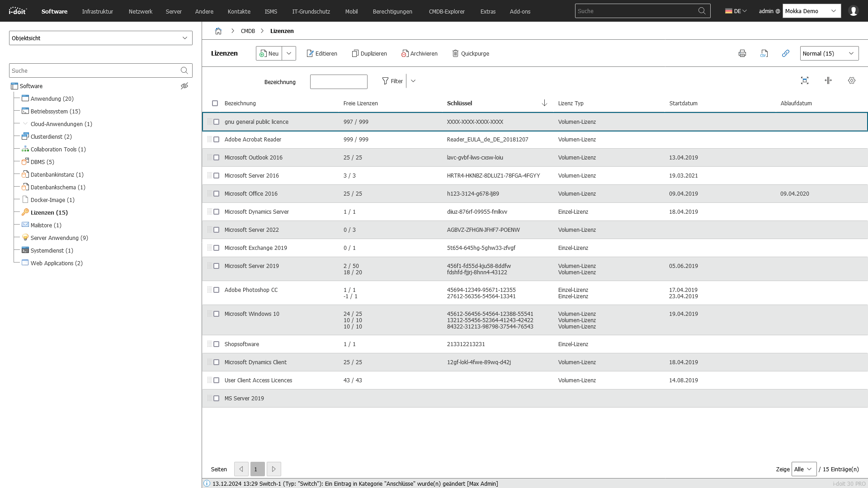The width and height of the screenshot is (868, 488).
Task: Click the sidebar search magnifier icon
Action: 184,70
